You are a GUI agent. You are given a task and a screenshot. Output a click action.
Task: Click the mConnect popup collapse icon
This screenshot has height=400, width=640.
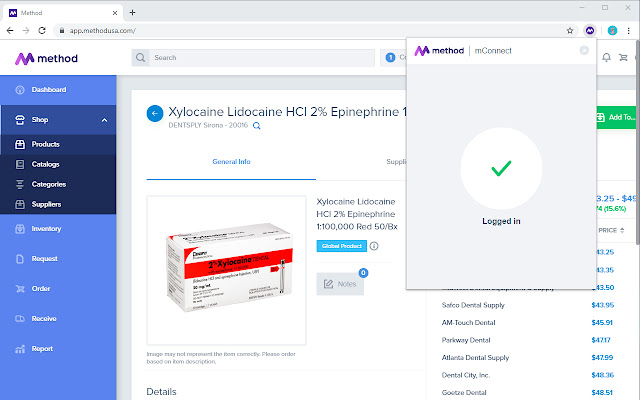pos(584,50)
